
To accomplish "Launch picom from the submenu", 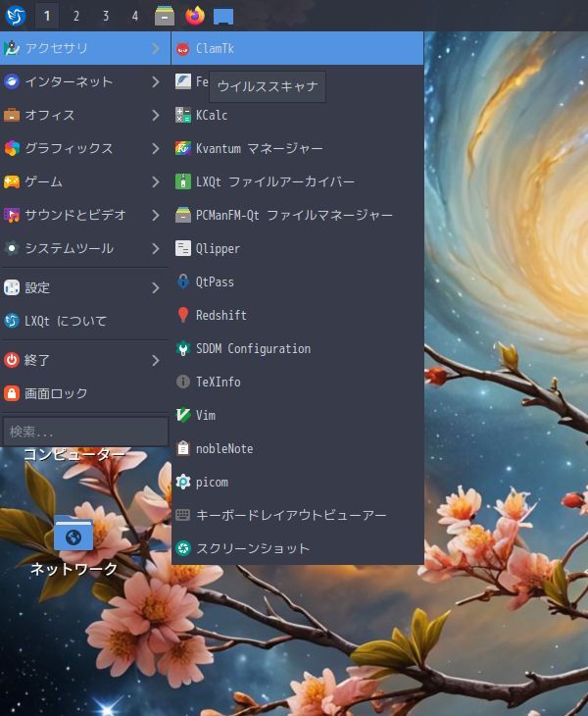I will [297, 482].
